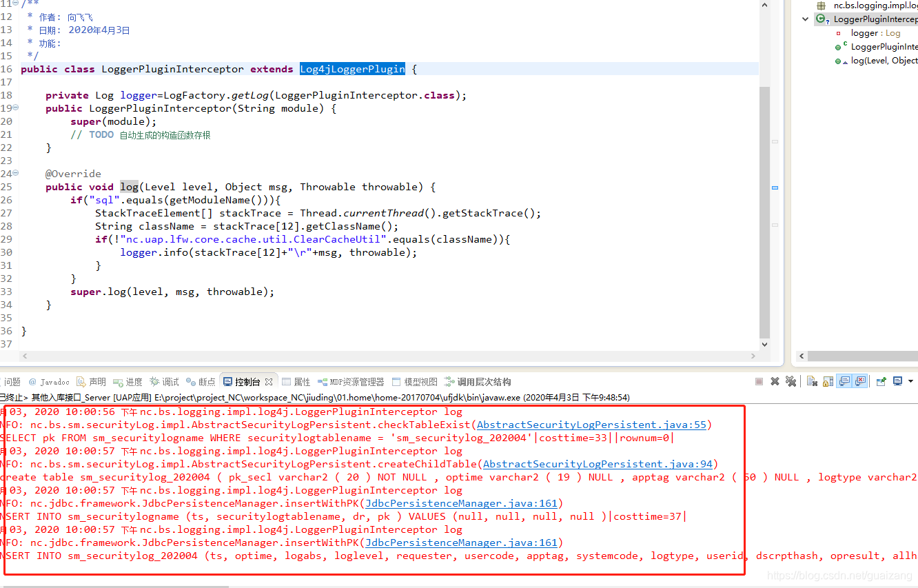Viewport: 918px width, 588px height.
Task: Click the editor horizontal scrollbar left arrow
Action: point(25,356)
